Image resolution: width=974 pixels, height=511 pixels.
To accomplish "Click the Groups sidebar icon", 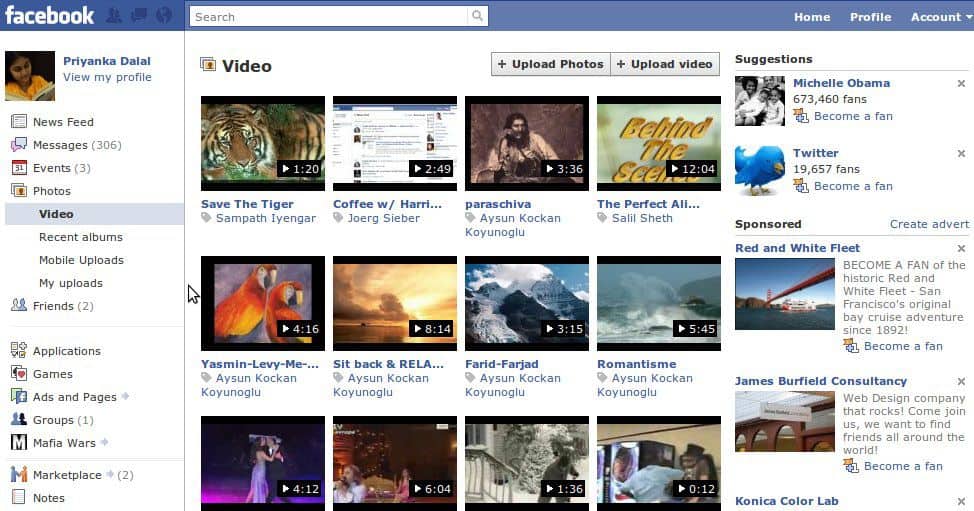I will click(19, 419).
